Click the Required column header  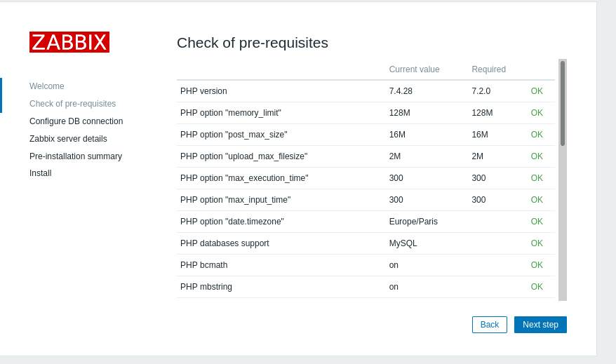[488, 69]
